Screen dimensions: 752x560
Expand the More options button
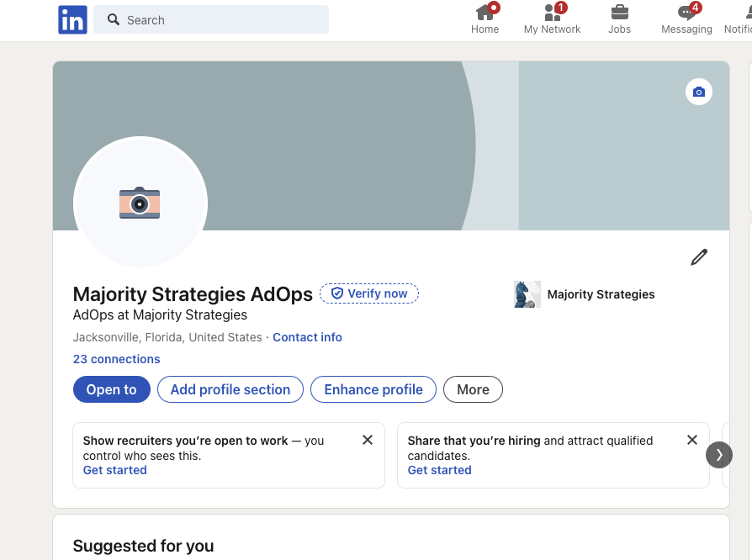coord(473,389)
